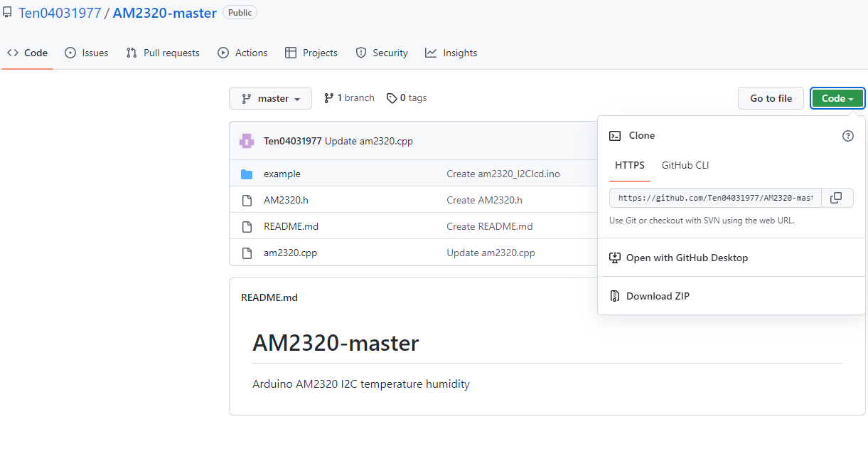Click the file icon beside README.md

(247, 227)
